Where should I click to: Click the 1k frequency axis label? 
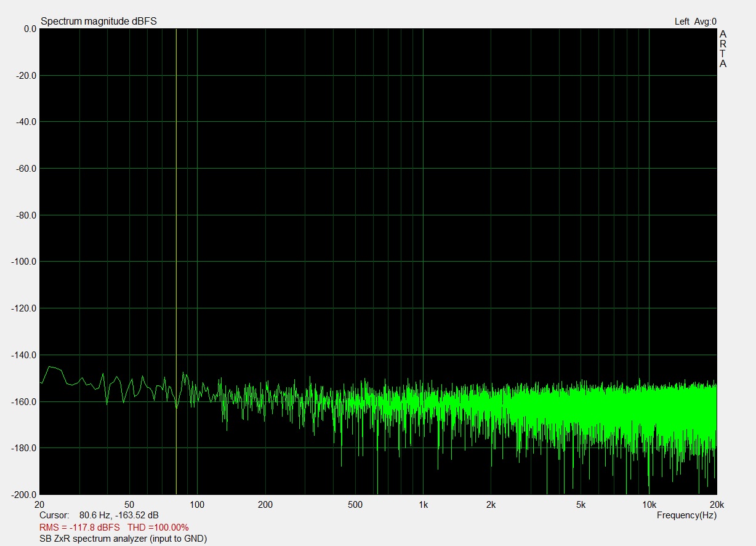423,505
